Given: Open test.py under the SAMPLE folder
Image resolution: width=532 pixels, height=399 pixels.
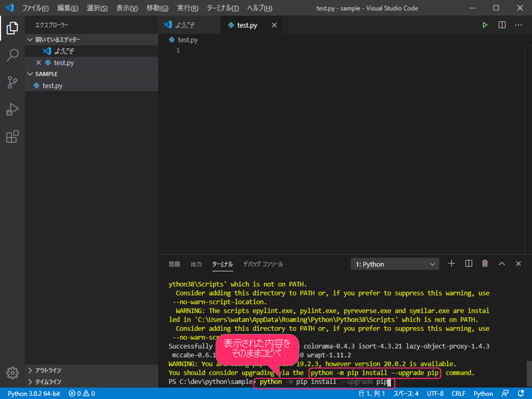Looking at the screenshot, I should [92, 85].
